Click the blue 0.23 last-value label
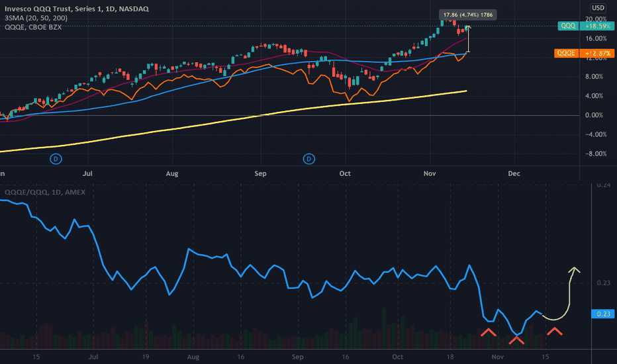The width and height of the screenshot is (617, 364). (603, 314)
